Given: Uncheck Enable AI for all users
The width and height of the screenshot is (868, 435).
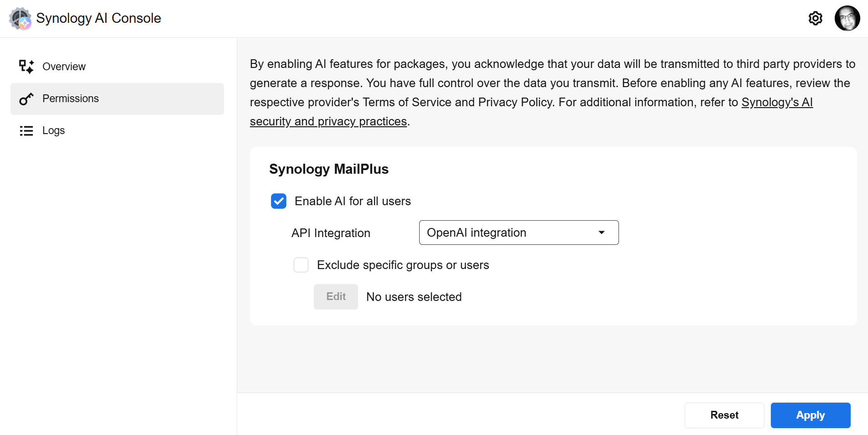Looking at the screenshot, I should click(279, 201).
